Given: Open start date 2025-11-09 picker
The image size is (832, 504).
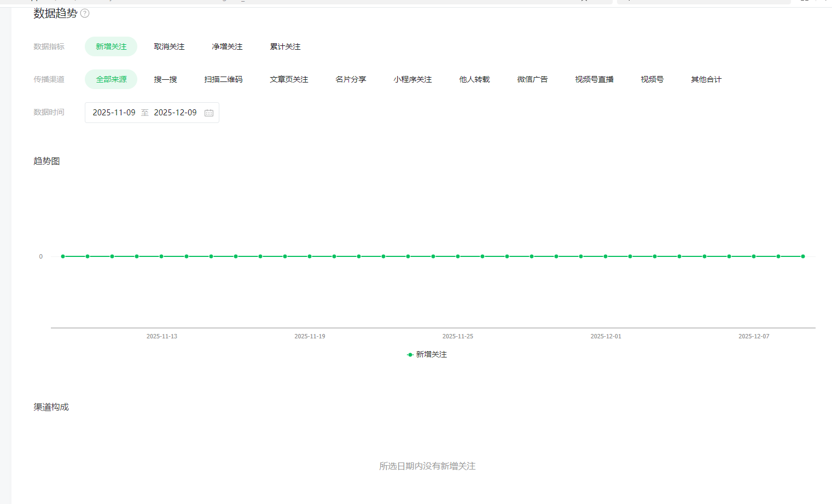Looking at the screenshot, I should coord(114,113).
